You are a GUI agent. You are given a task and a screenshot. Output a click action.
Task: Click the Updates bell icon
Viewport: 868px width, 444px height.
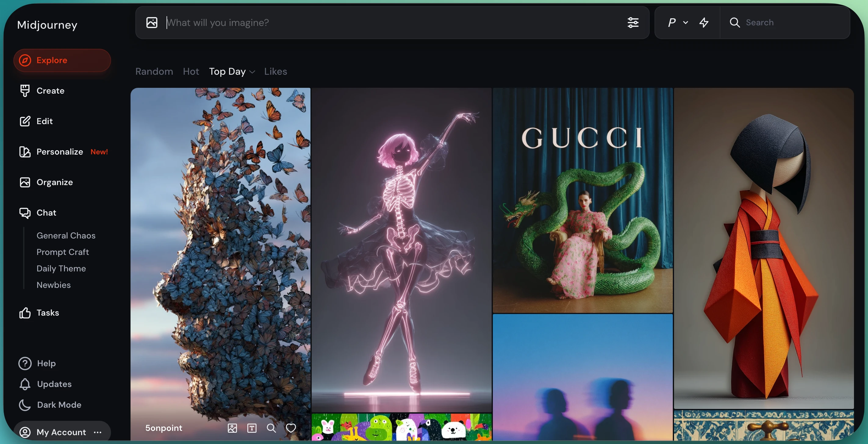coord(25,384)
